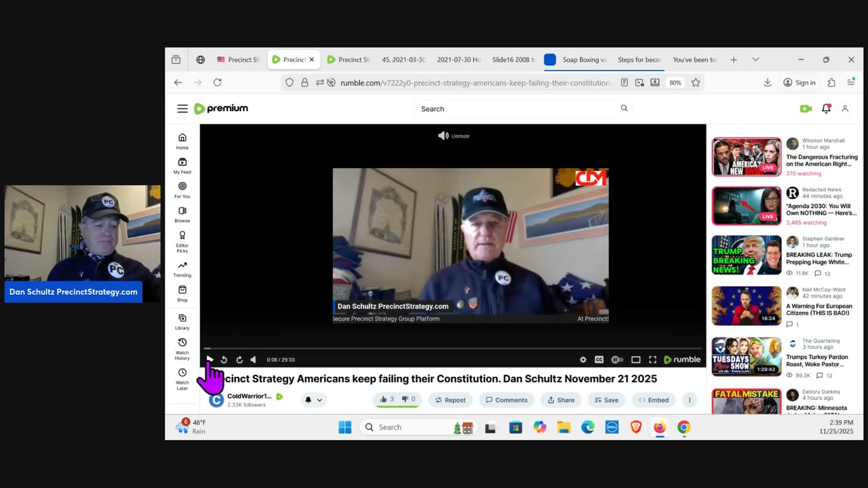Open Chrome from the taskbar
Viewport: 868px width, 488px height.
684,427
